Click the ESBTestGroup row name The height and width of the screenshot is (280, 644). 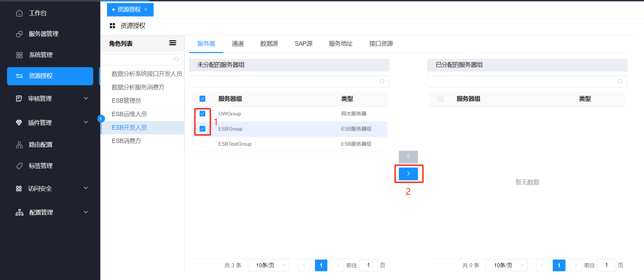tap(235, 144)
